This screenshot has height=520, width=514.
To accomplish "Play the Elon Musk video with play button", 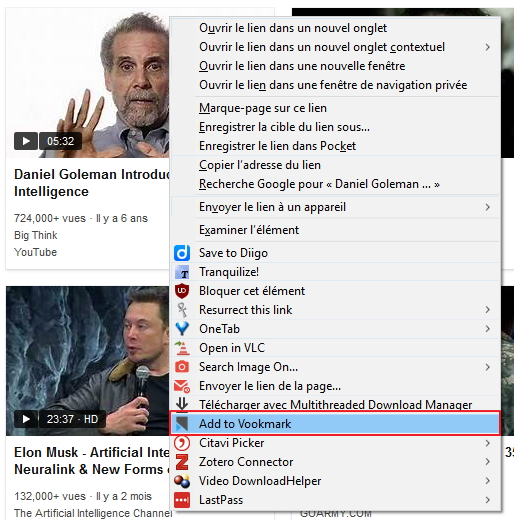I will click(26, 419).
